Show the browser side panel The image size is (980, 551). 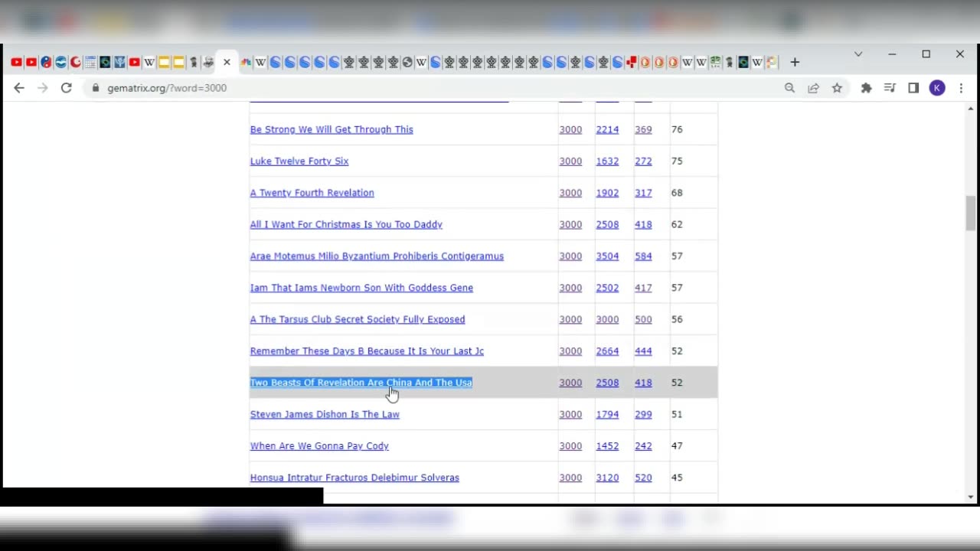point(913,88)
